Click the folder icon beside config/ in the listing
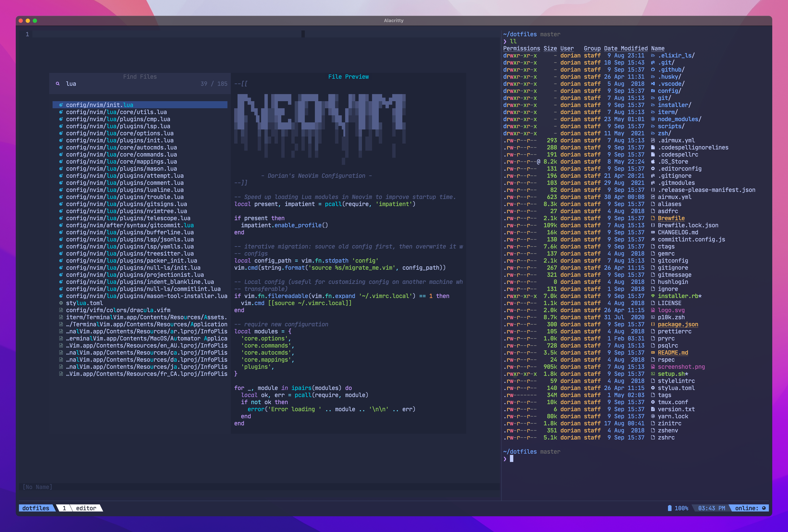The height and width of the screenshot is (532, 788). (x=653, y=91)
